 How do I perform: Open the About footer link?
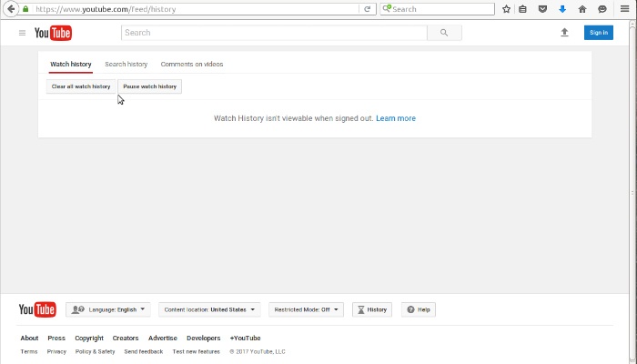pos(29,338)
